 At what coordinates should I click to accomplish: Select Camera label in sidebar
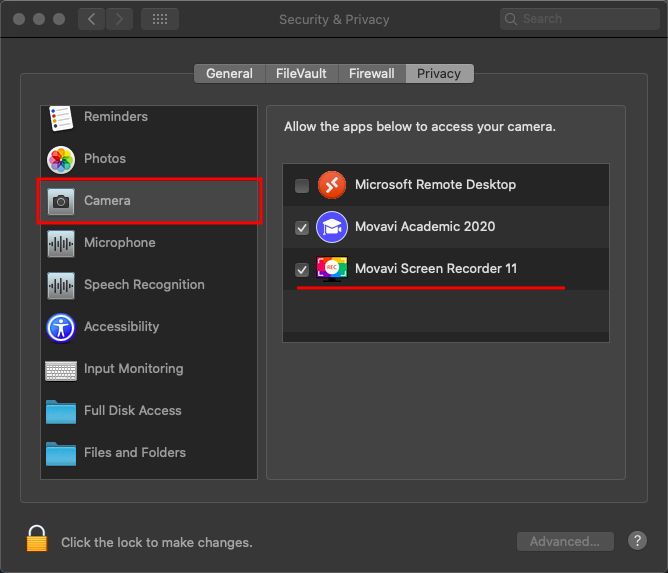click(107, 201)
